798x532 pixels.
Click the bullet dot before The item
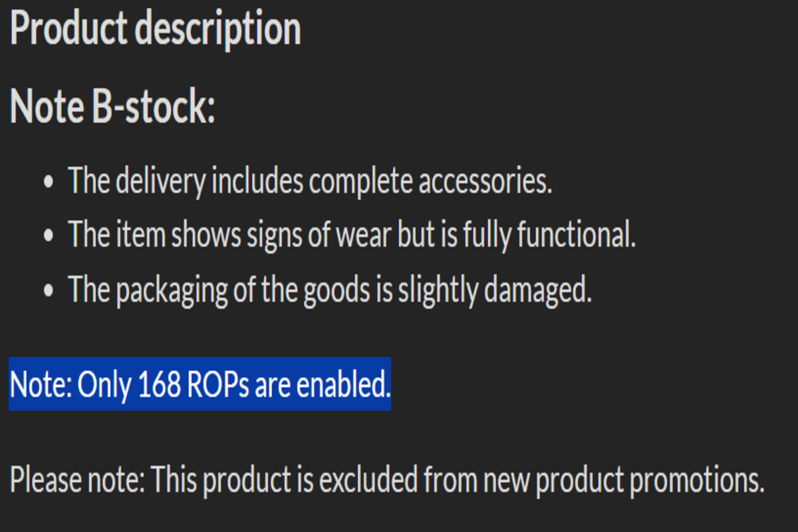point(49,236)
